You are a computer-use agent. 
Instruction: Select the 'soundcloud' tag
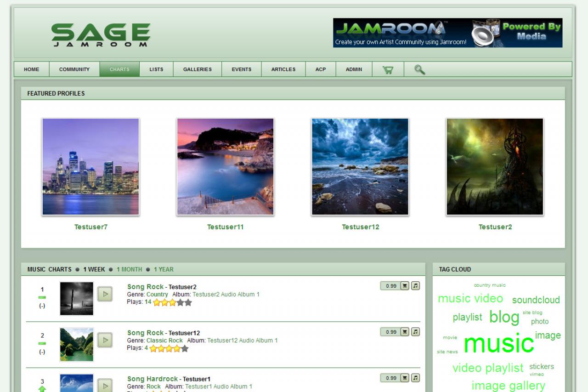(536, 300)
